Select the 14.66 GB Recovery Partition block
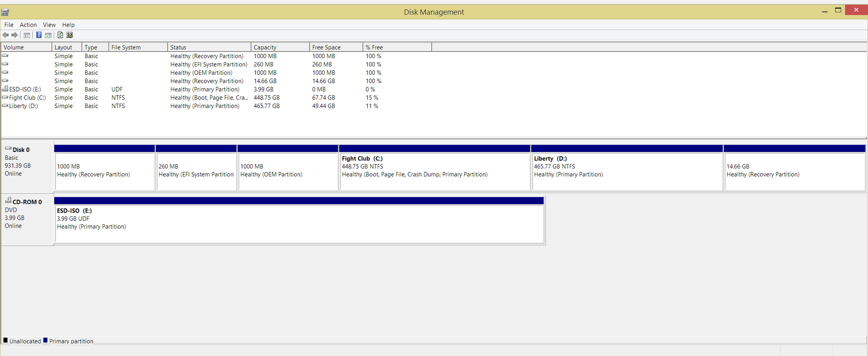The width and height of the screenshot is (868, 356). 795,168
